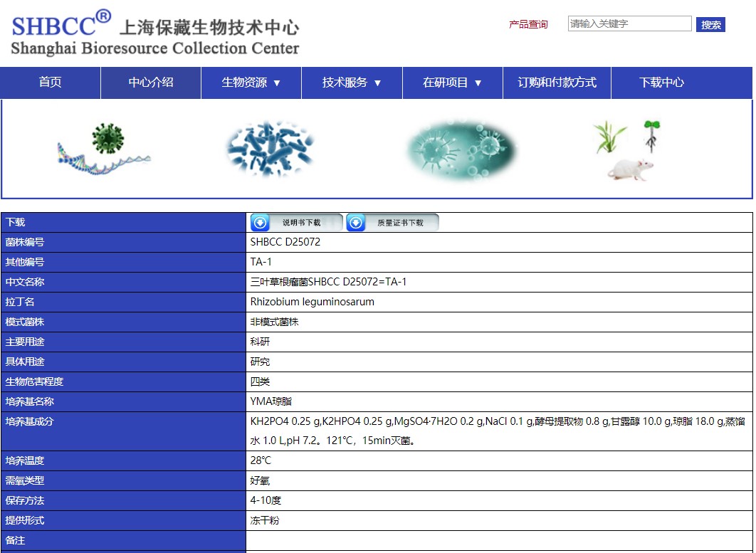The width and height of the screenshot is (756, 553).
Task: Click the 4-10度 storage method value
Action: 266,500
